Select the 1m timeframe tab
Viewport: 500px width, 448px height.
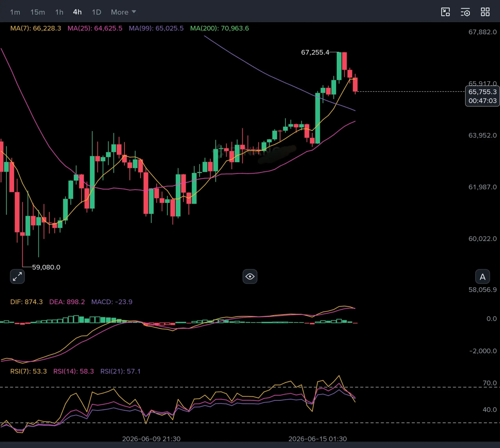(x=15, y=12)
